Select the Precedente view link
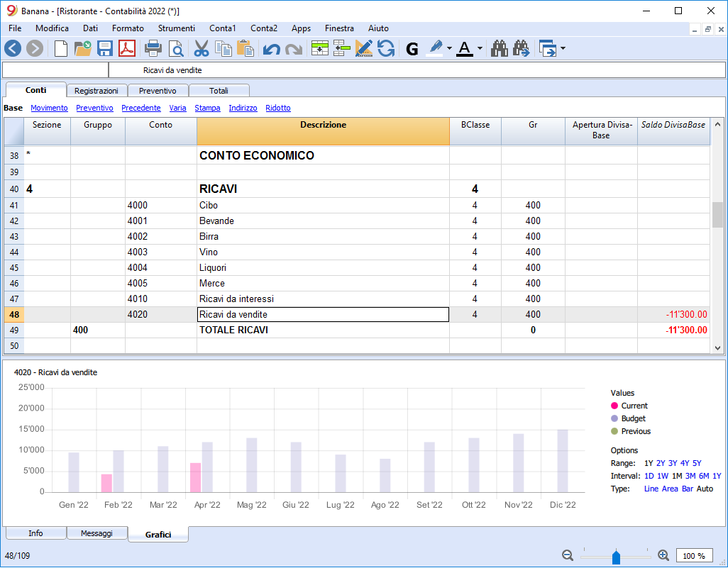Image resolution: width=728 pixels, height=568 pixels. tap(141, 108)
